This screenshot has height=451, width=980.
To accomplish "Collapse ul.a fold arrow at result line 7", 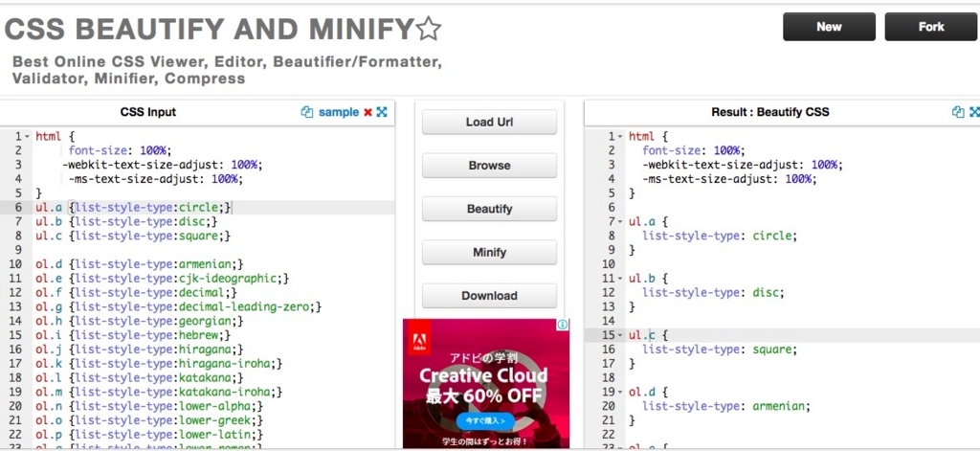I will [x=620, y=222].
